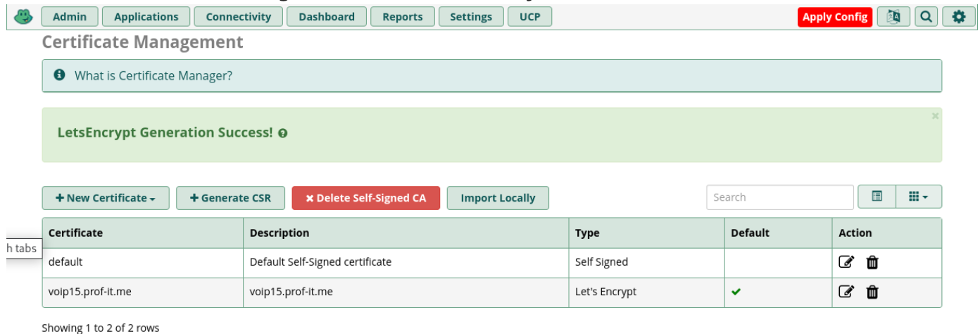Expand the What is Certificate Manager panel
The image size is (980, 334).
tap(153, 75)
